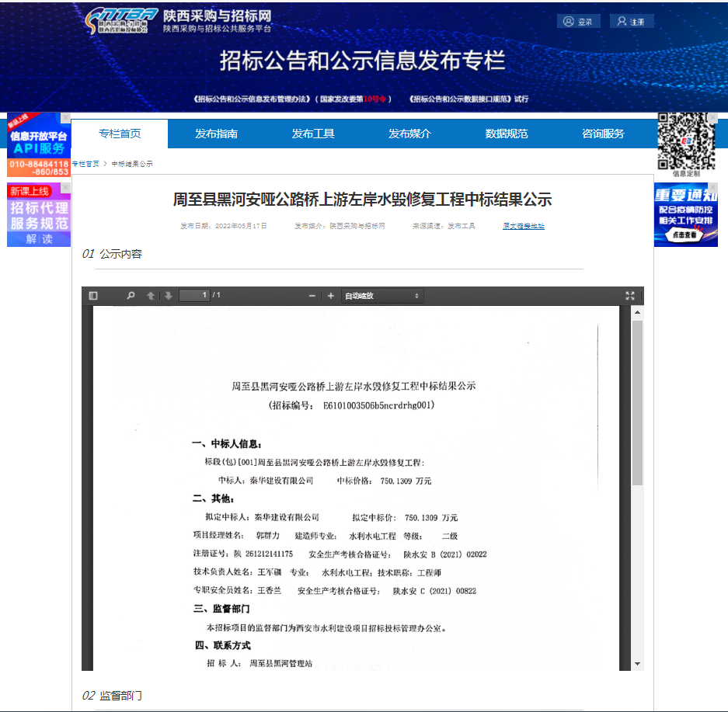Click the 来源渠道: 发布工具 text
Image resolution: width=728 pixels, height=712 pixels.
tap(444, 226)
